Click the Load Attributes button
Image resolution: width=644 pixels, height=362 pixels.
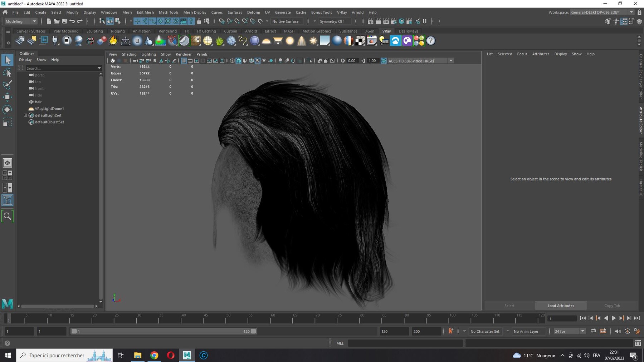point(561,306)
